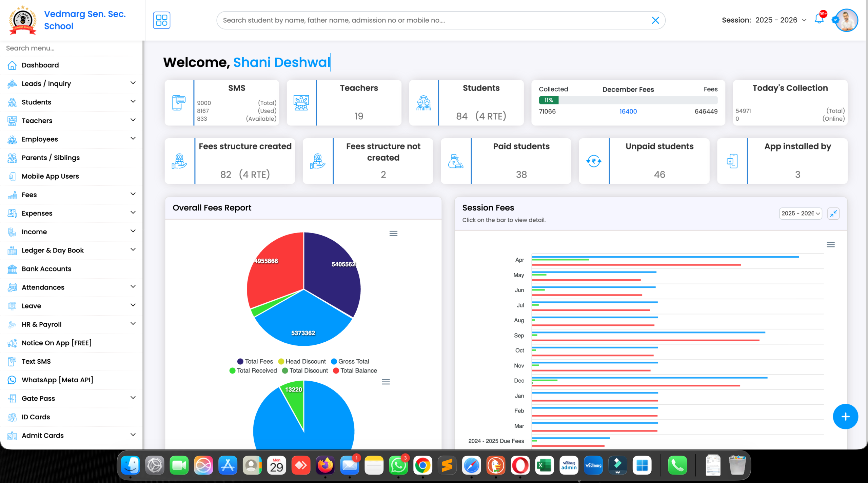The image size is (868, 483).
Task: Click the 16400 December Fees link
Action: click(628, 111)
